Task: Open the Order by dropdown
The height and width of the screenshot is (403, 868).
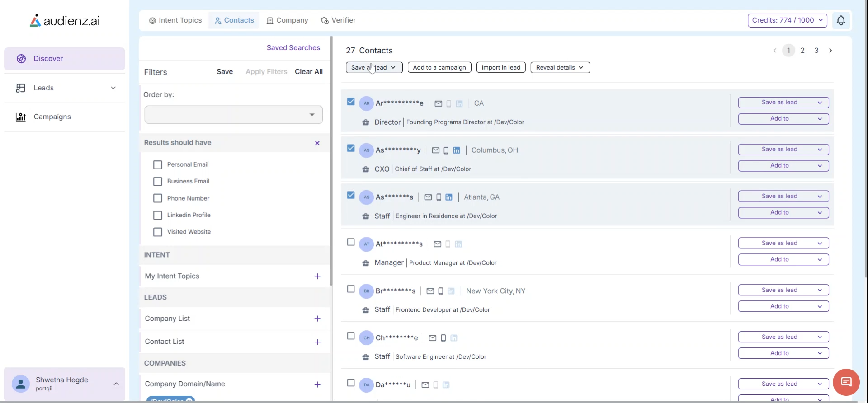Action: click(x=233, y=115)
